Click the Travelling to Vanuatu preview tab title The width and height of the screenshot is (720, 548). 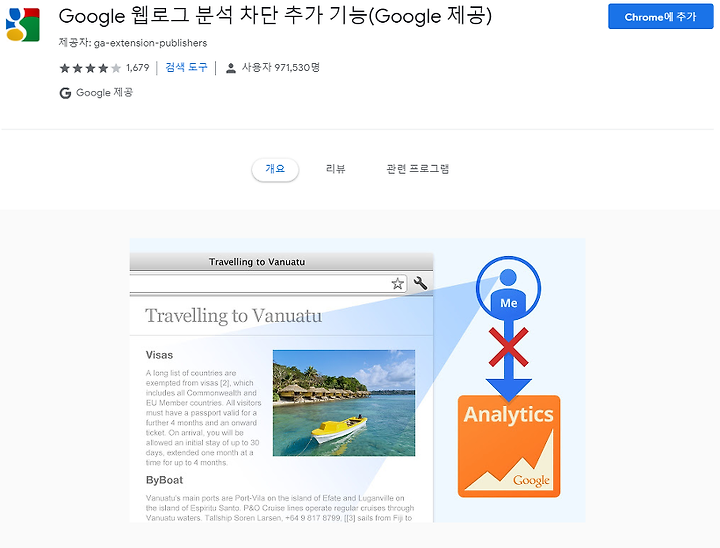coord(257,262)
